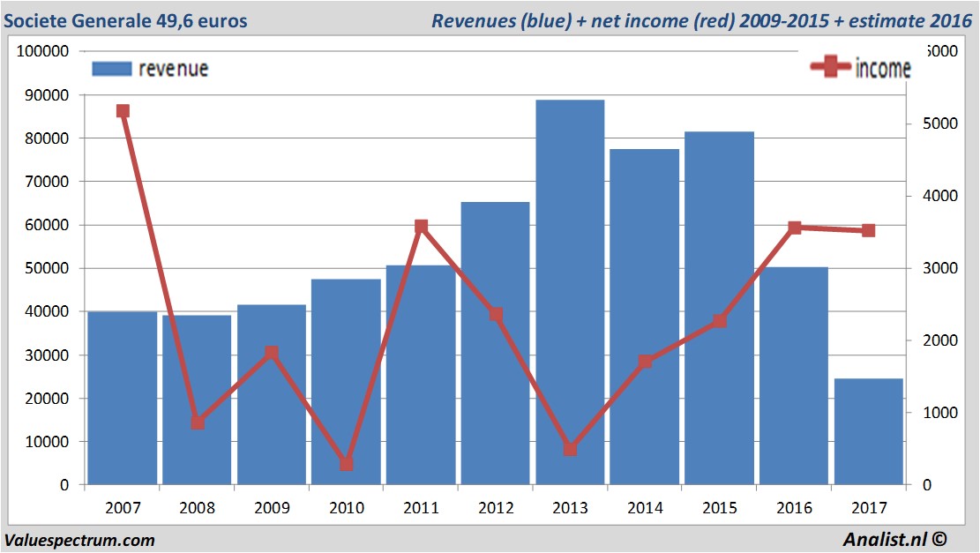Click the 2012 income data point

point(496,314)
